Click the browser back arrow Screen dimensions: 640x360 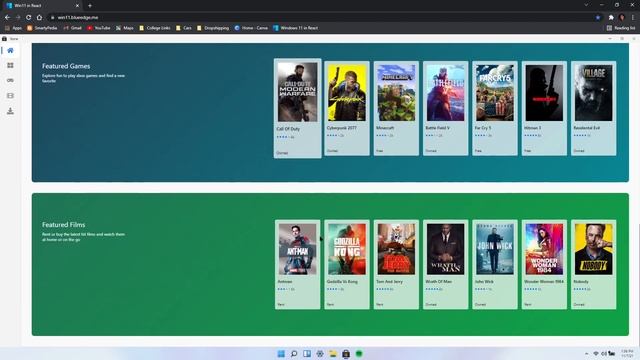tap(7, 18)
